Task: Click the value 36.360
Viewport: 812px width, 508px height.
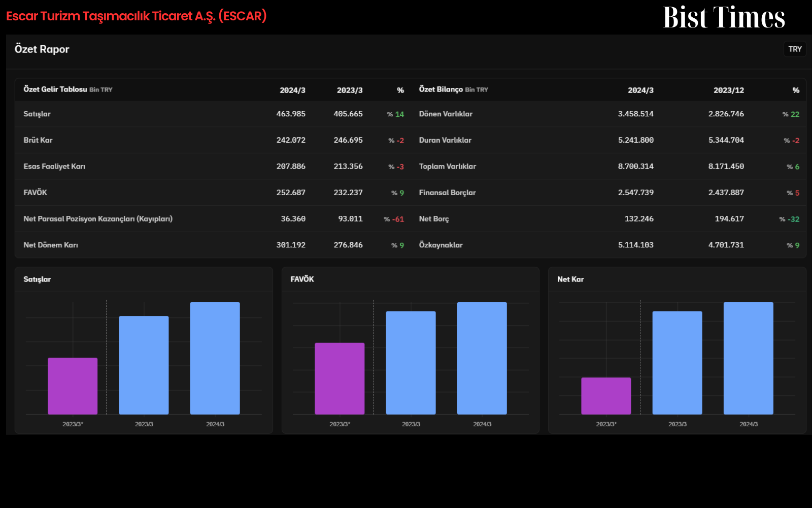Action: (293, 219)
